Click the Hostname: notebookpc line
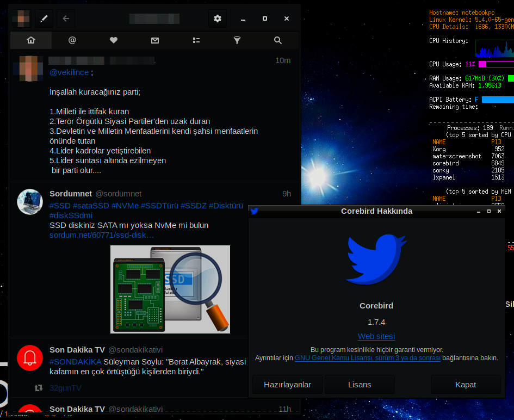Screen dimensions: 514x420 [x=462, y=13]
